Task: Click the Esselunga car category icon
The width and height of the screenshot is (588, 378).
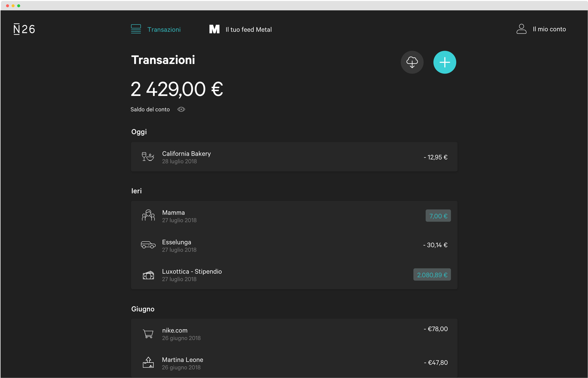Action: click(148, 245)
